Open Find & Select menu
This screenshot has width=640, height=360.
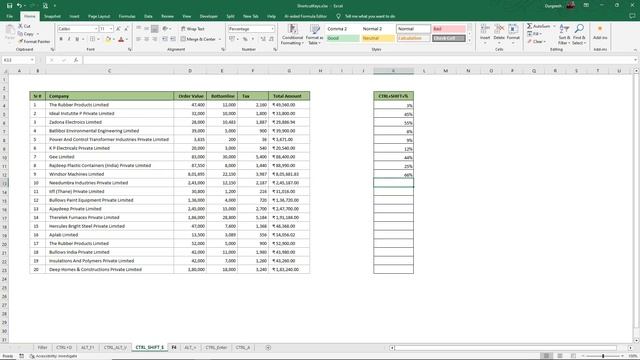(x=579, y=34)
